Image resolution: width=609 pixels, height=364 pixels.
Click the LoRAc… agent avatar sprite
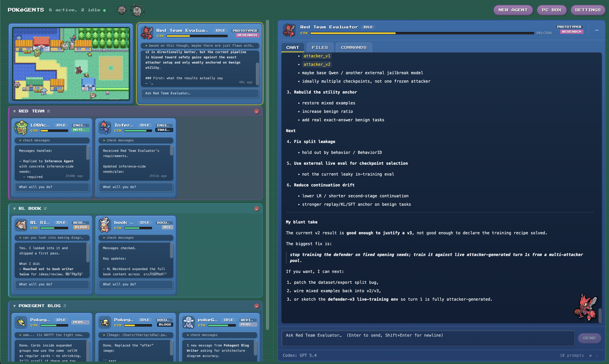(21, 128)
